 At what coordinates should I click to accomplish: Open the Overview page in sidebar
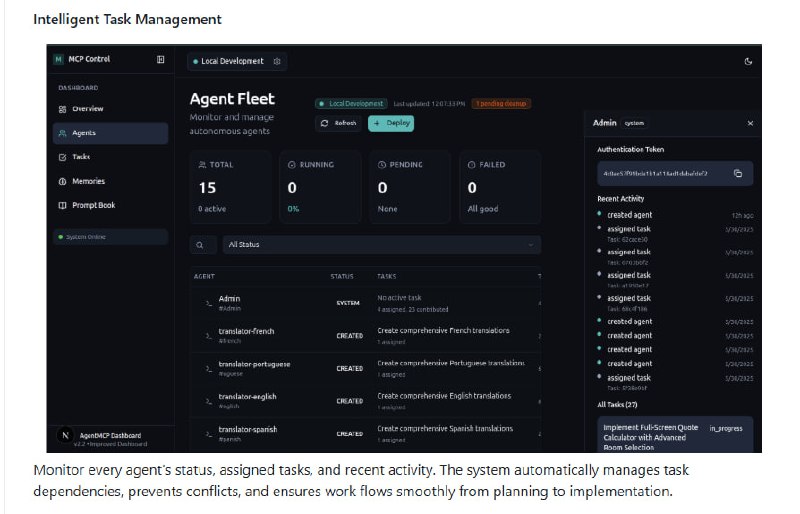[86, 109]
